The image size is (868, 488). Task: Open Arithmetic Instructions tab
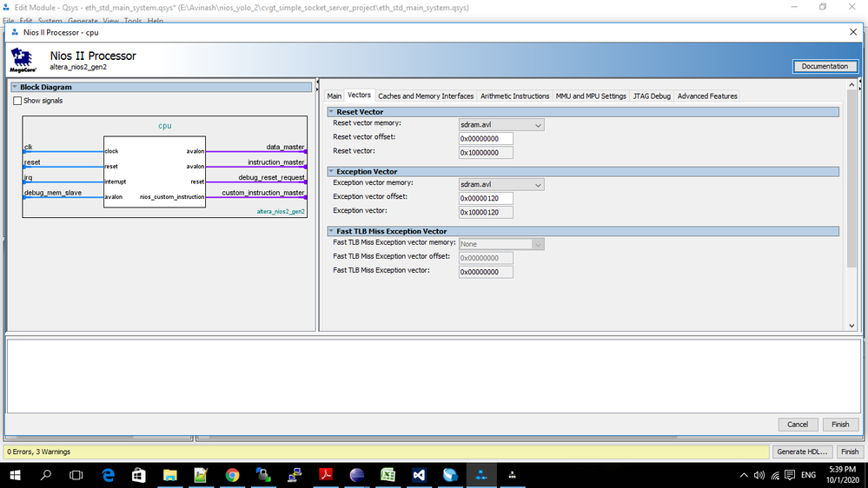(515, 96)
